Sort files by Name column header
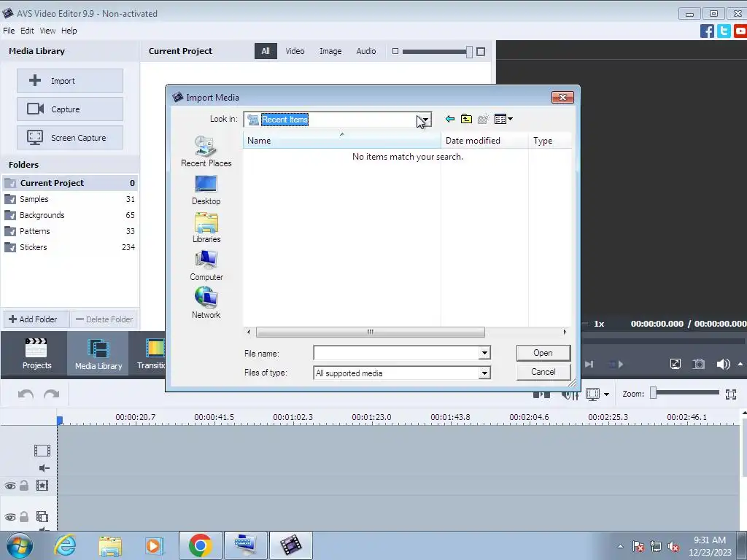Image resolution: width=747 pixels, height=560 pixels. 341,141
